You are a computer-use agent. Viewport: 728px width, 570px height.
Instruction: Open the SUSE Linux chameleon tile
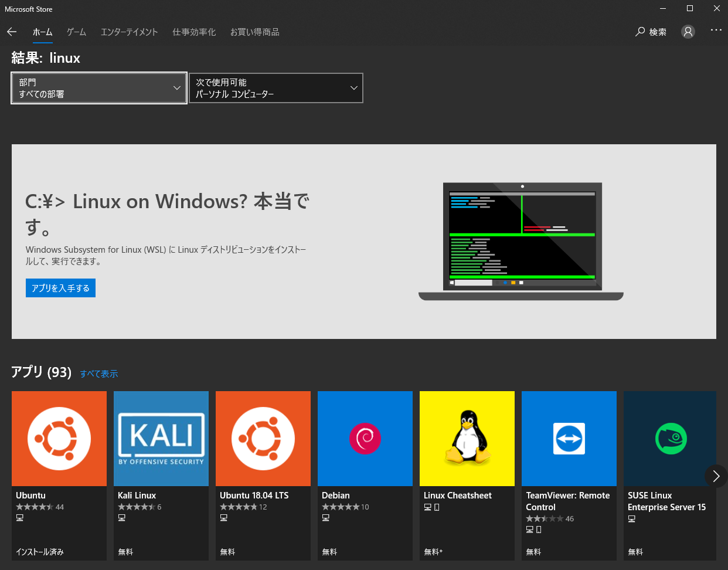(670, 439)
